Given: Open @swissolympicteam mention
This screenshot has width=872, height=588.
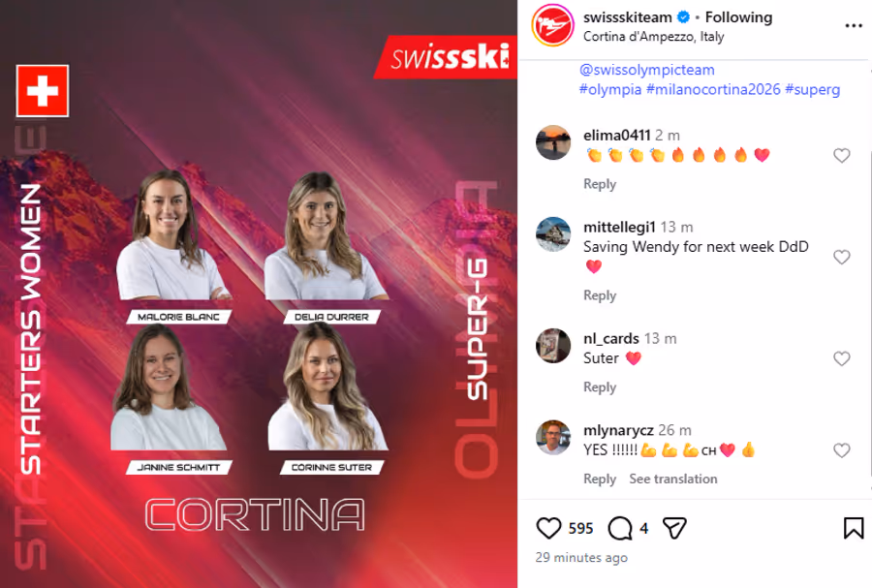Looking at the screenshot, I should pyautogui.click(x=647, y=70).
